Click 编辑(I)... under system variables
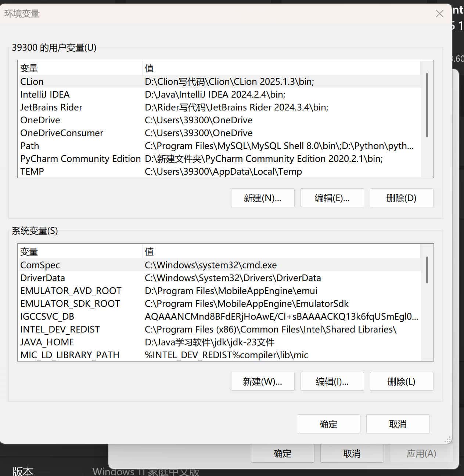 click(332, 381)
